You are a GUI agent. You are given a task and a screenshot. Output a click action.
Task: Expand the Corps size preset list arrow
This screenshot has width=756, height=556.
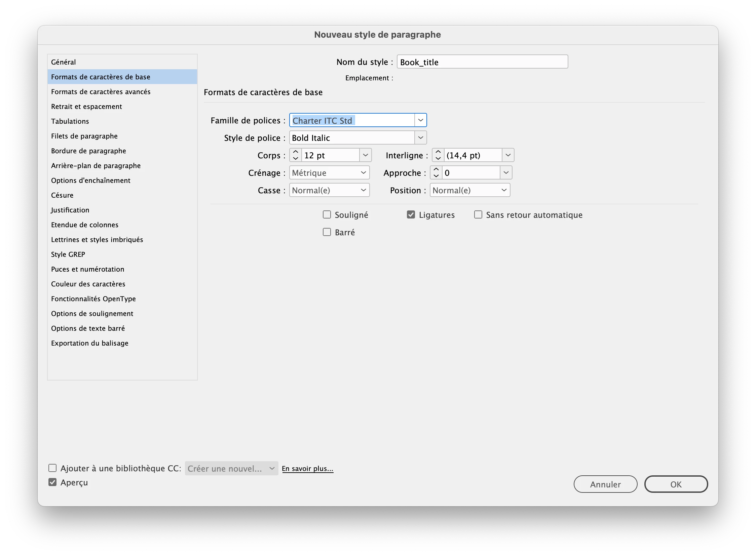point(365,155)
